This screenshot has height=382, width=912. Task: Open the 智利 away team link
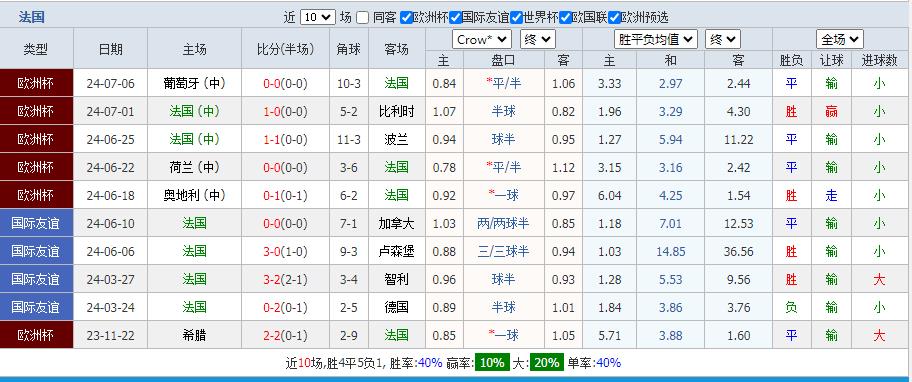click(x=397, y=279)
